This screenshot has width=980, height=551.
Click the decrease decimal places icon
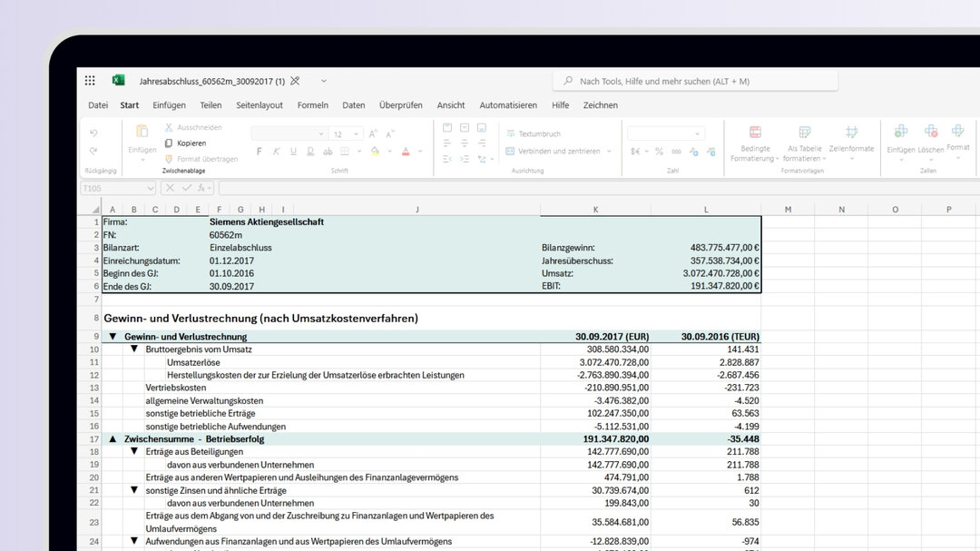tap(694, 152)
